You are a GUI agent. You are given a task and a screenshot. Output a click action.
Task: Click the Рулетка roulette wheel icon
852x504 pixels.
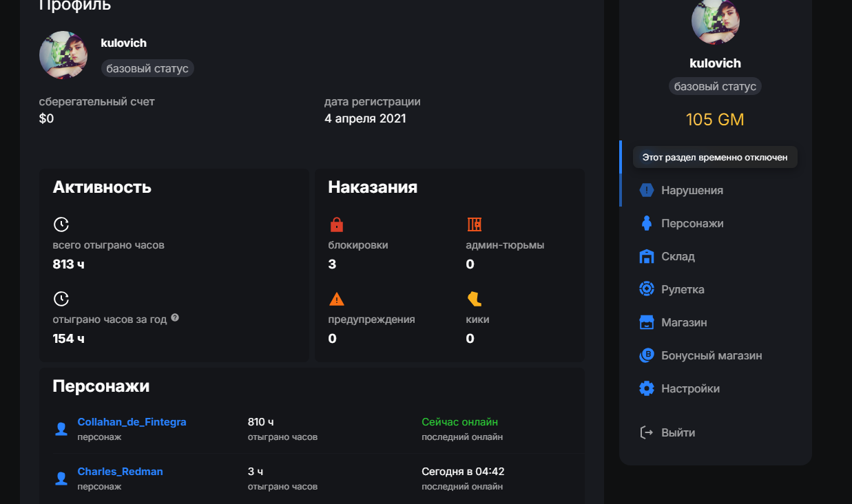tap(646, 289)
